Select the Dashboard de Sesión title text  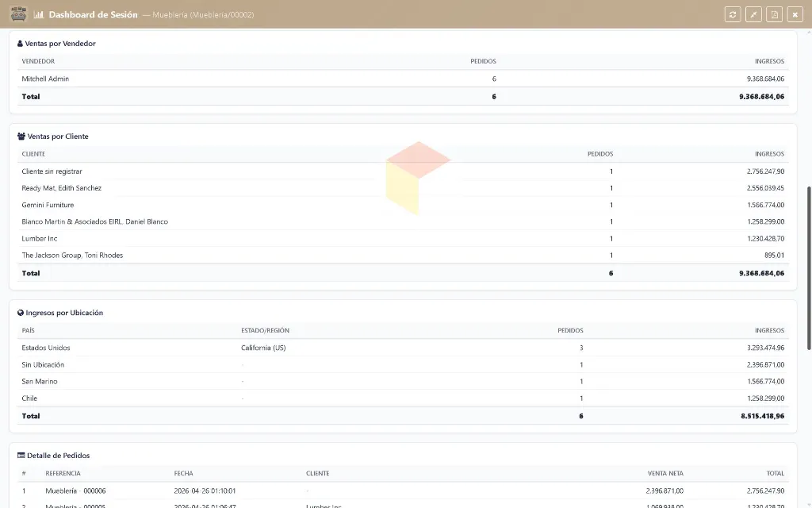94,14
